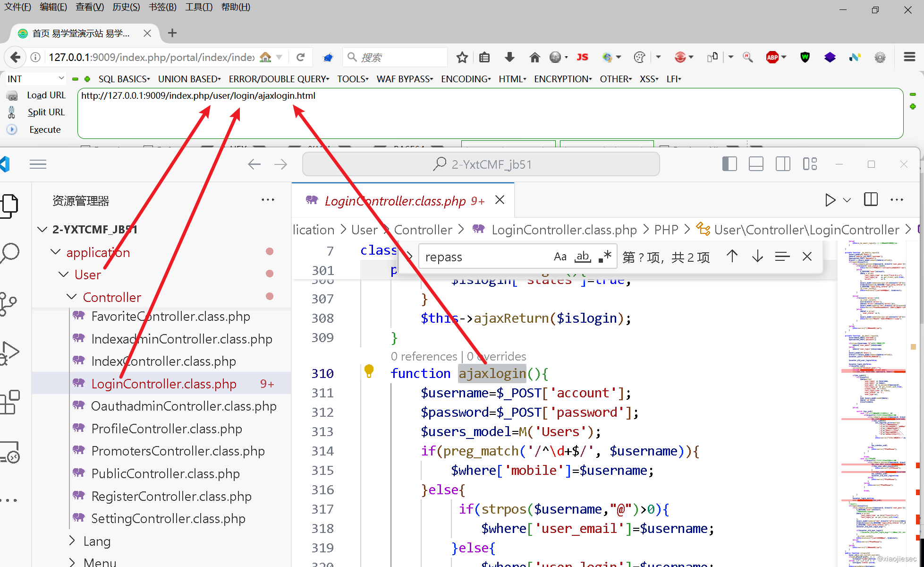Open the 历史(S) menu
The height and width of the screenshot is (567, 924).
[126, 7]
